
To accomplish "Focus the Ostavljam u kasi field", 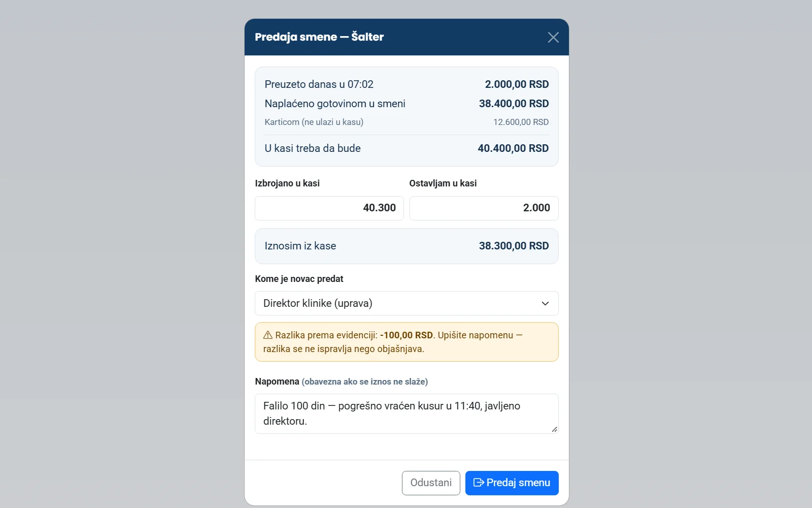I will [484, 208].
